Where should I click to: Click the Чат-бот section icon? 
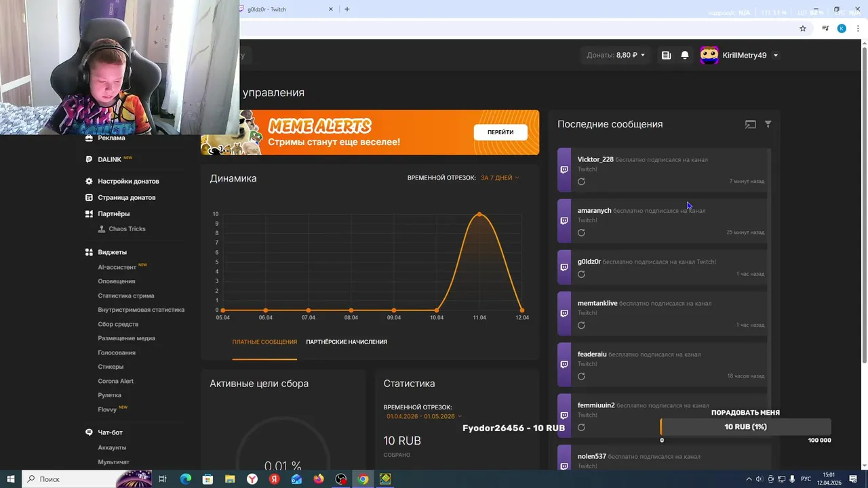(89, 432)
